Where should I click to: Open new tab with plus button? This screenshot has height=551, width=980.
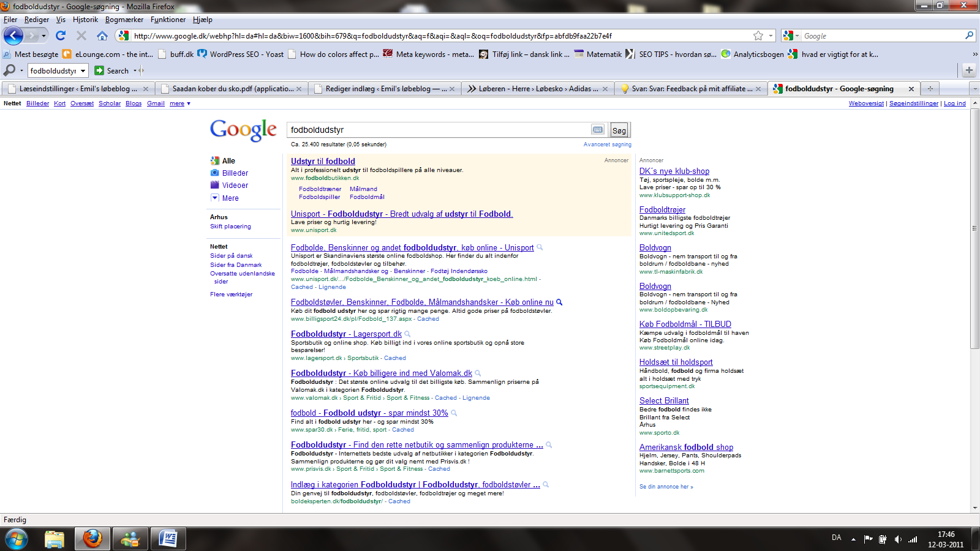pos(930,89)
